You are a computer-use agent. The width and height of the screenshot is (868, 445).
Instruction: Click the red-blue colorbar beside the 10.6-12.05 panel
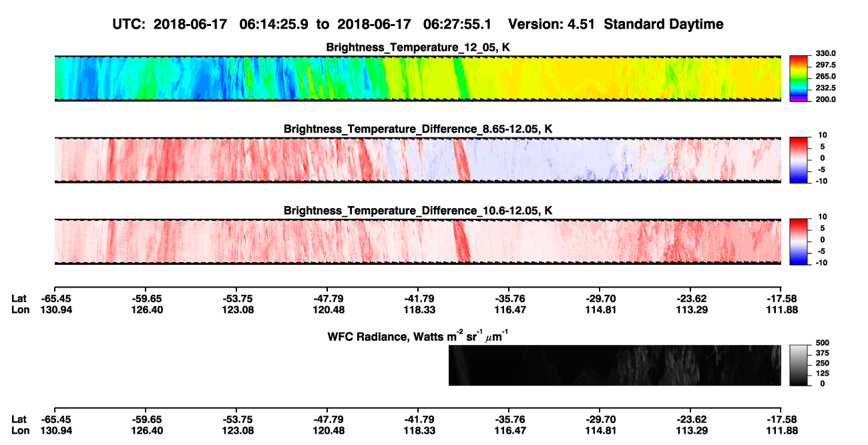797,241
